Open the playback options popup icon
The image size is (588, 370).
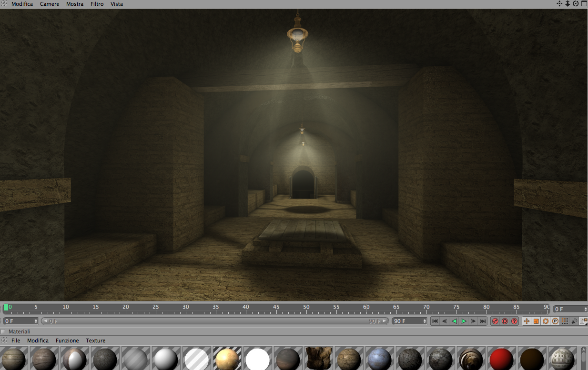(x=583, y=321)
